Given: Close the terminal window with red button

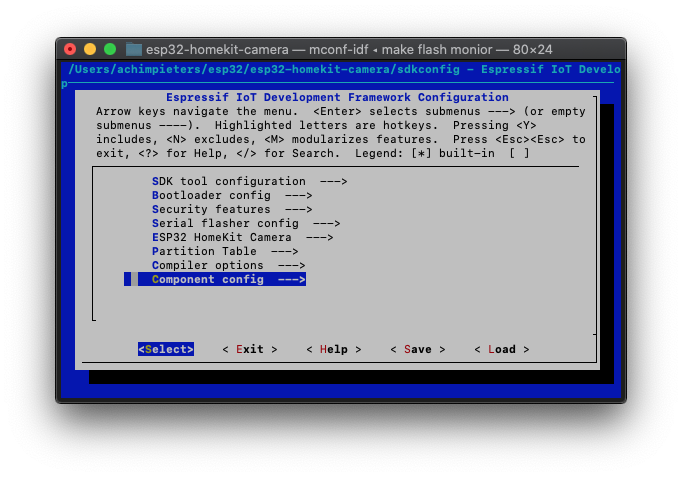Looking at the screenshot, I should point(70,49).
